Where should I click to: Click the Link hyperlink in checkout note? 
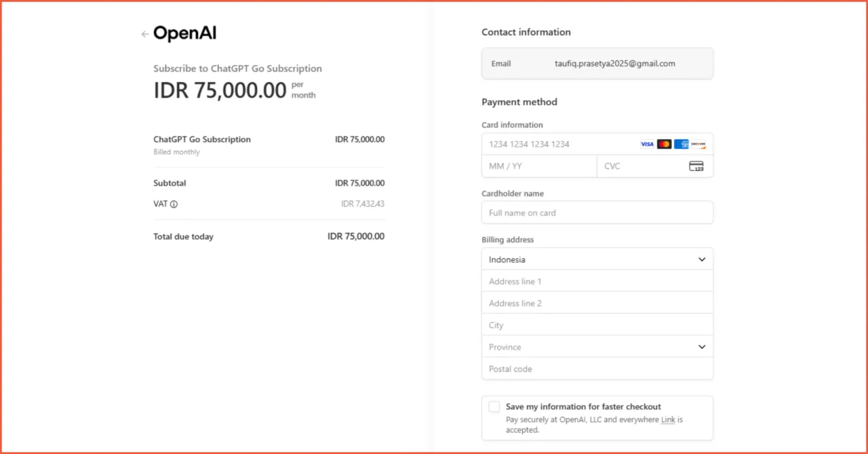[668, 420]
